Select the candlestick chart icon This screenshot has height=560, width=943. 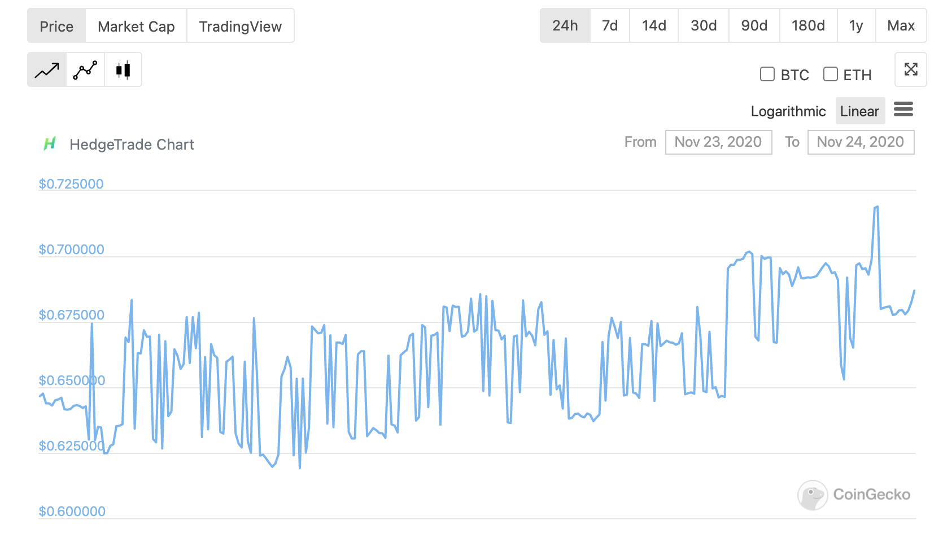click(123, 70)
